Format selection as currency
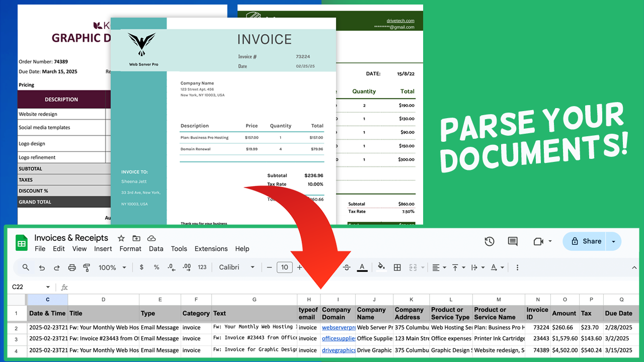The image size is (644, 362). point(142,267)
